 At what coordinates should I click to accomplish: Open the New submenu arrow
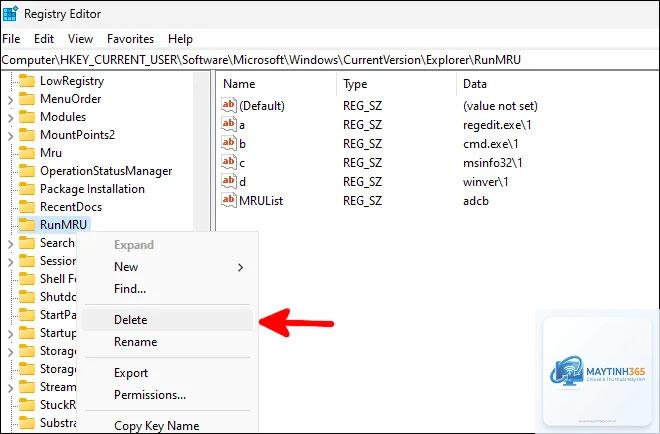click(240, 267)
